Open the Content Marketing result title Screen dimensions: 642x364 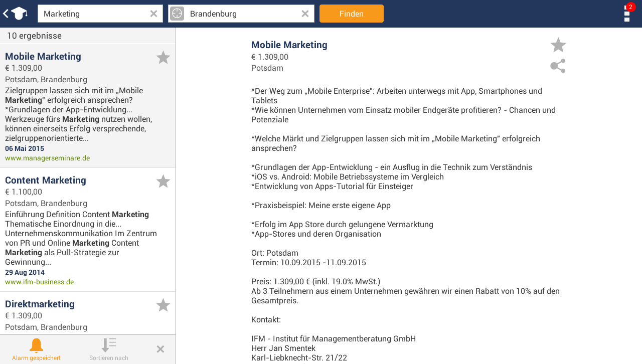pos(46,180)
